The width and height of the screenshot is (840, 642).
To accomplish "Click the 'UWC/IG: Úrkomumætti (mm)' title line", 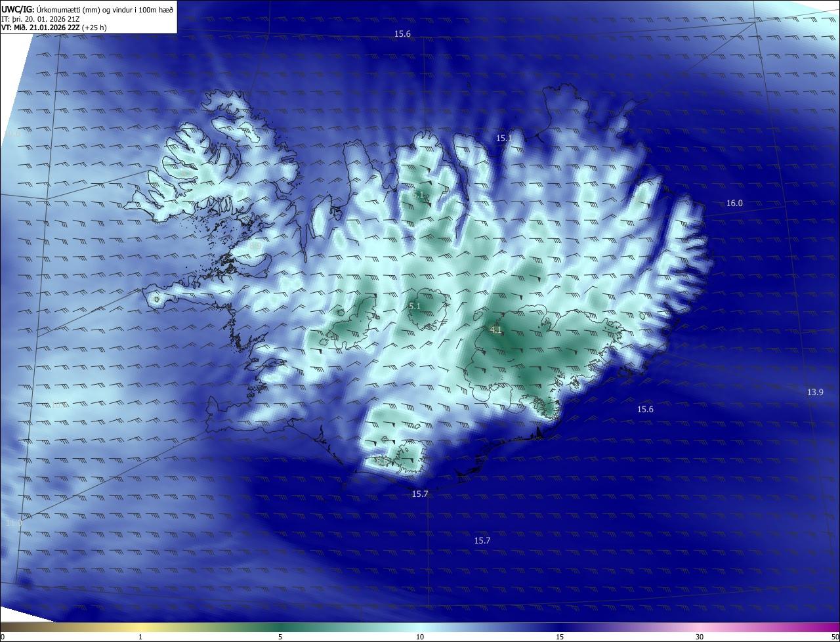I will tap(87, 9).
